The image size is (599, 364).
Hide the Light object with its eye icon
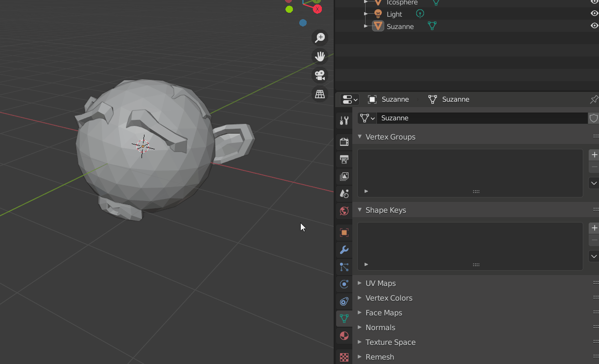coord(594,14)
